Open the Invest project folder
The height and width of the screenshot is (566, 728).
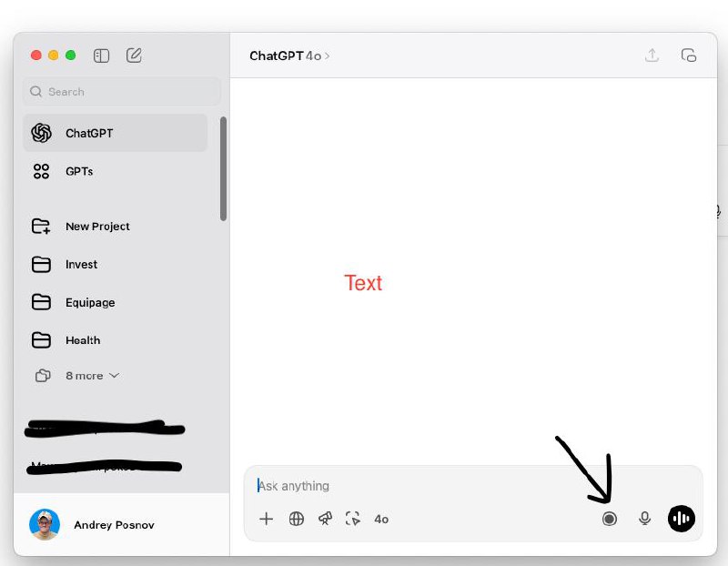[x=80, y=265]
